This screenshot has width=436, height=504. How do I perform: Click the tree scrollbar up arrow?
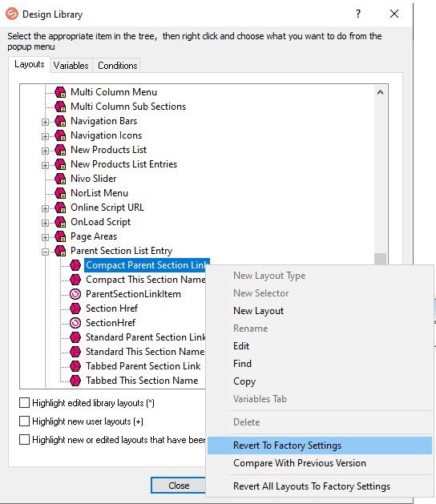[381, 93]
